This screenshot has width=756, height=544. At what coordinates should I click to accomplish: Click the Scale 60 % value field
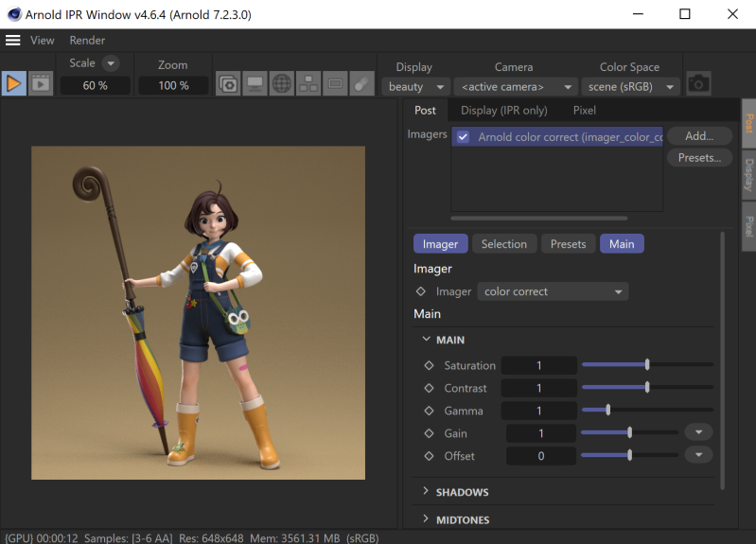[x=95, y=85]
